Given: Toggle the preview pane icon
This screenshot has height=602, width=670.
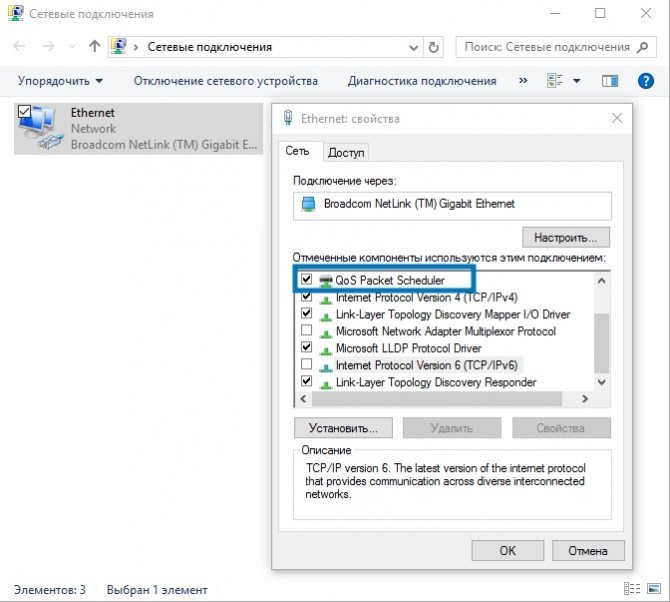Looking at the screenshot, I should coord(610,81).
